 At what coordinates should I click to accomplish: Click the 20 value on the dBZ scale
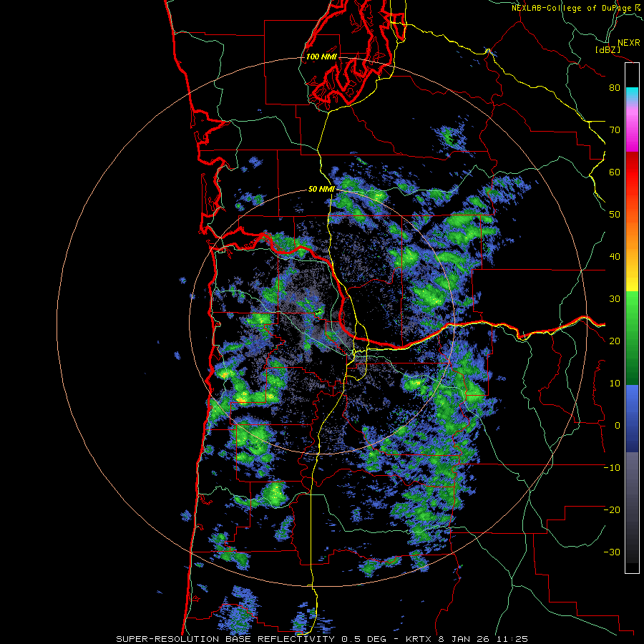click(x=615, y=341)
